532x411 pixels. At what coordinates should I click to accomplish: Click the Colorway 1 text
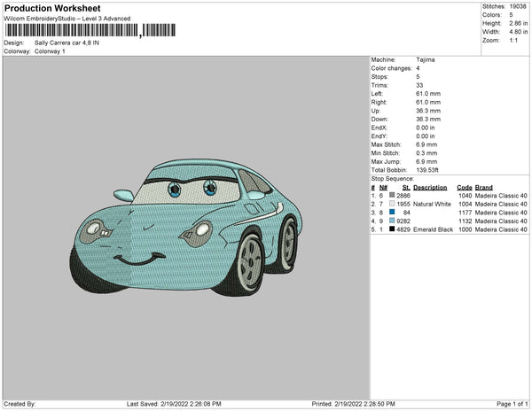click(x=49, y=51)
